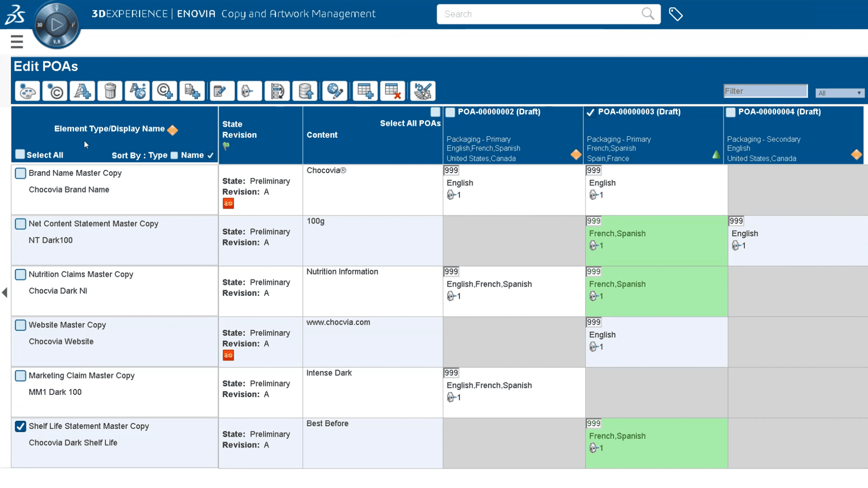Click 'MM1 Dark 100' display name
This screenshot has width=868, height=488.
(x=55, y=392)
